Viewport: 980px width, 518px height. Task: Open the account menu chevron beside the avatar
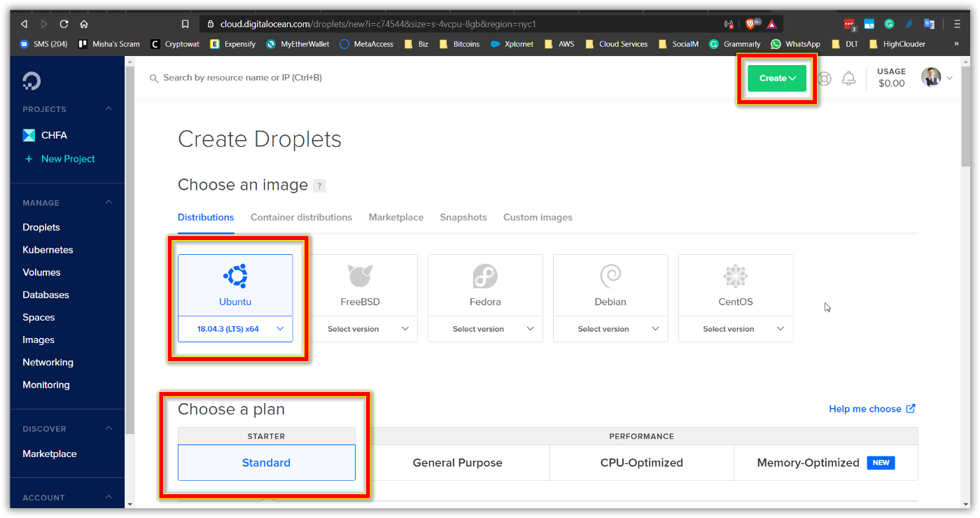(x=950, y=78)
